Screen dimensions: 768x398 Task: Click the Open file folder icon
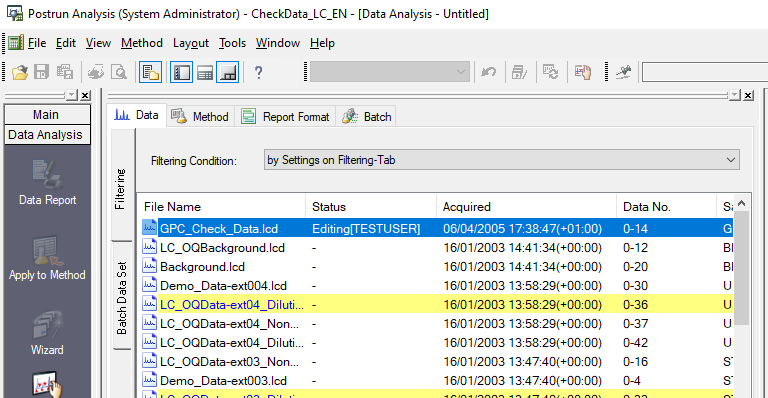pyautogui.click(x=20, y=72)
